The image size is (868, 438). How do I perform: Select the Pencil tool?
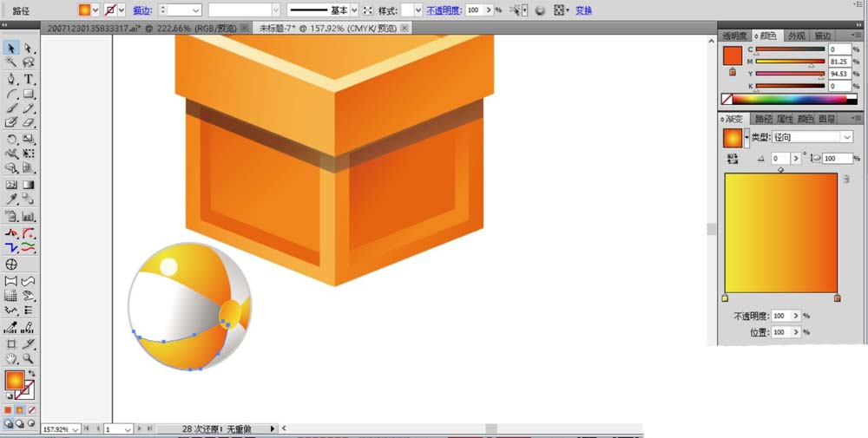[29, 108]
